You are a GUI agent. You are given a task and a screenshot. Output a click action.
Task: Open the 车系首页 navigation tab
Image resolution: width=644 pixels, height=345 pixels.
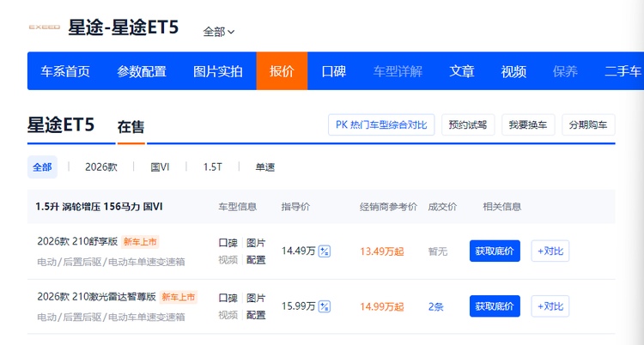click(65, 71)
